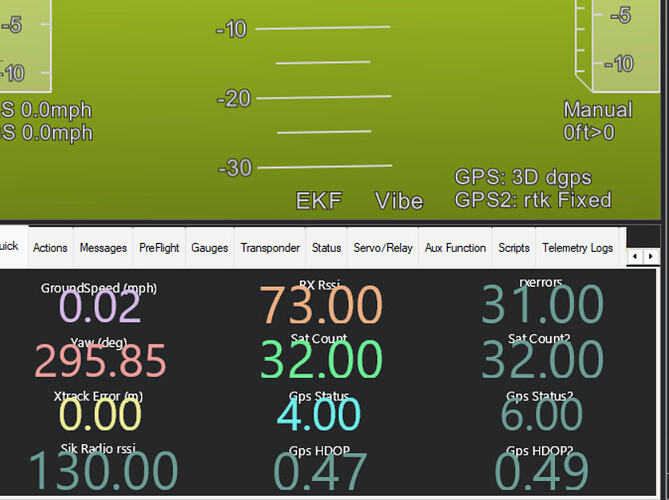
Task: Switch to the Actions tab
Action: [x=50, y=248]
